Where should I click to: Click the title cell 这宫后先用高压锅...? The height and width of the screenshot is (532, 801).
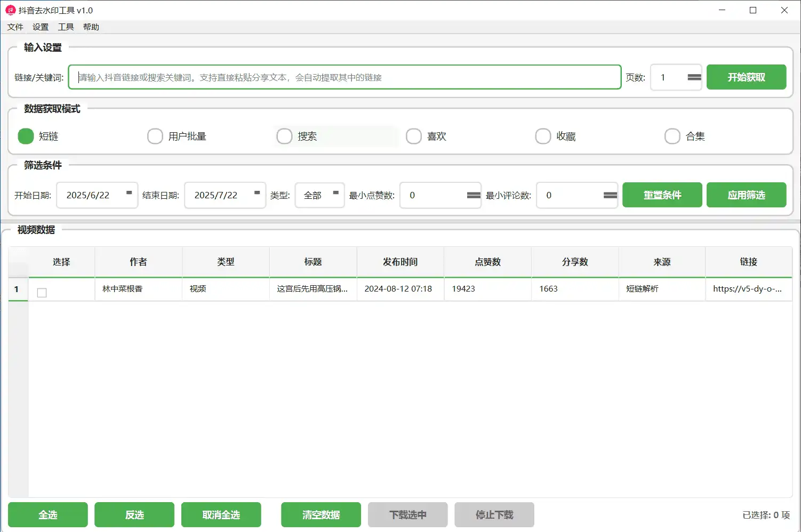pyautogui.click(x=313, y=289)
